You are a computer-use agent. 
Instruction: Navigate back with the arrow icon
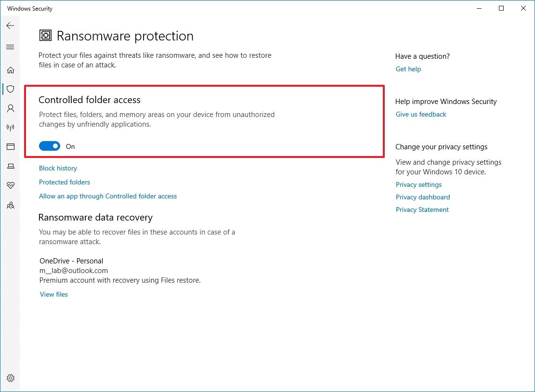[x=10, y=26]
